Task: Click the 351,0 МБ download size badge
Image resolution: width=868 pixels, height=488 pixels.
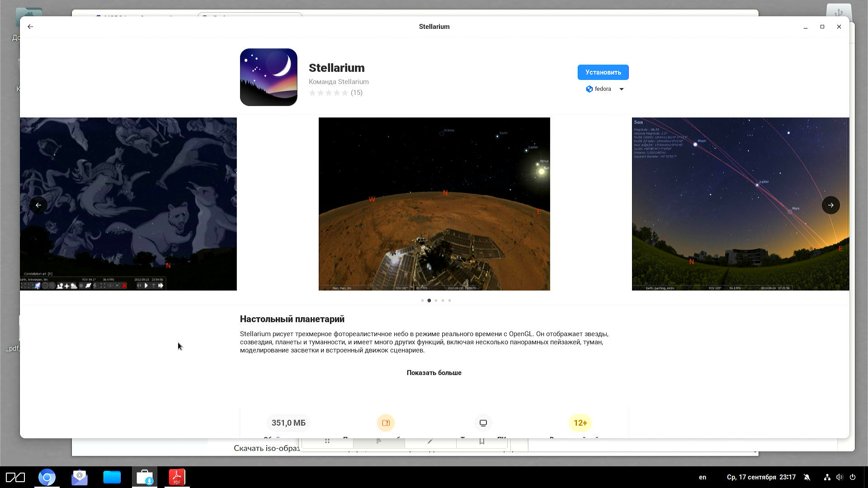Action: pyautogui.click(x=288, y=423)
